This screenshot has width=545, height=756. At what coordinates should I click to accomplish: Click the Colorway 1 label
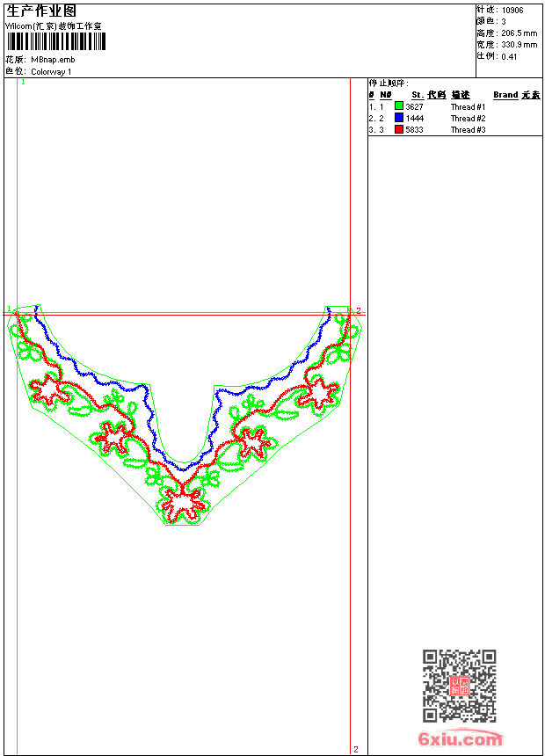[x=51, y=72]
